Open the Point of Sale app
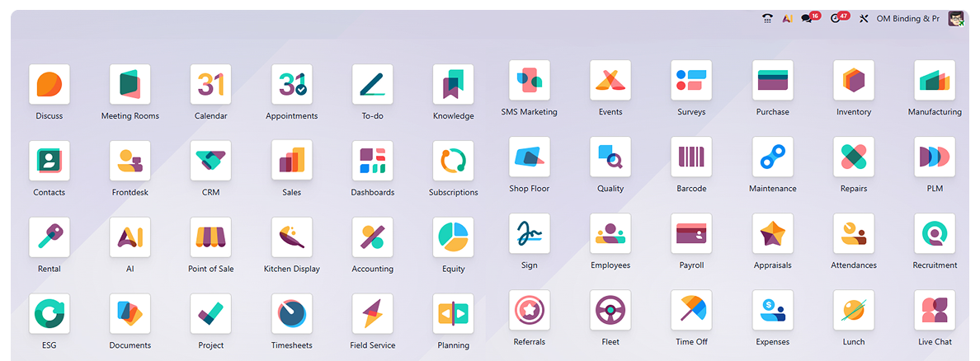Screen dimensions: 980x361 210,237
